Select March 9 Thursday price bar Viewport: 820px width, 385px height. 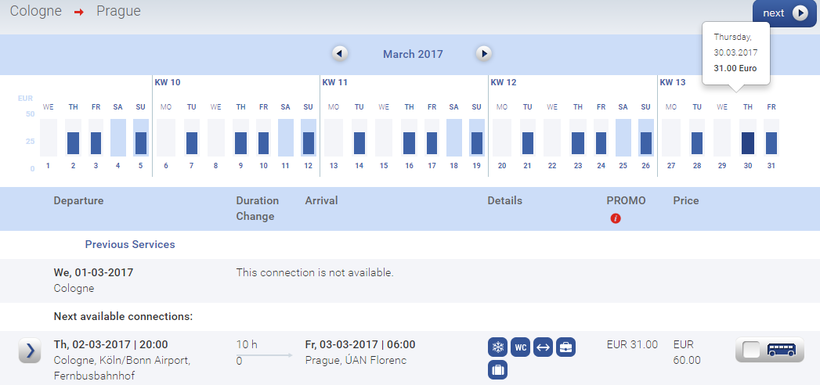pos(241,143)
